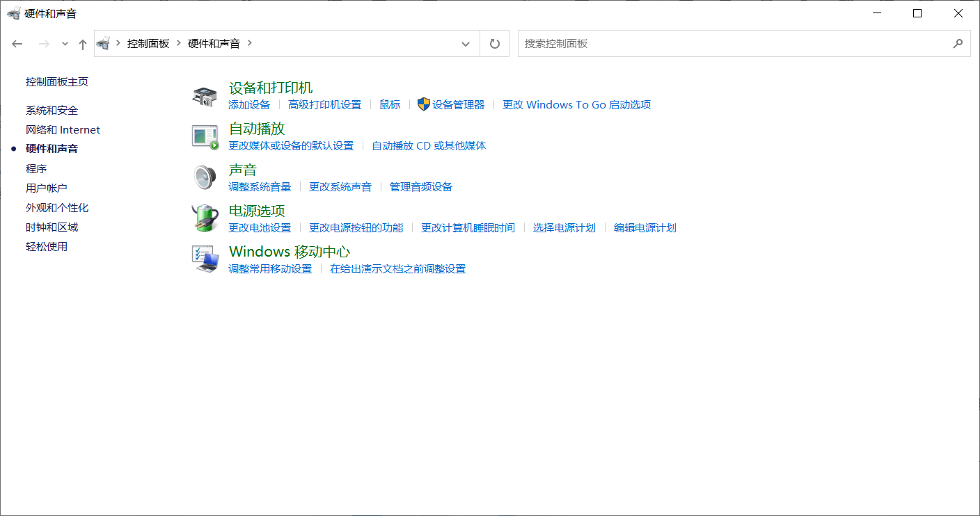Click the Devices and Printers (设备和打印机) icon
980x516 pixels.
click(x=205, y=97)
